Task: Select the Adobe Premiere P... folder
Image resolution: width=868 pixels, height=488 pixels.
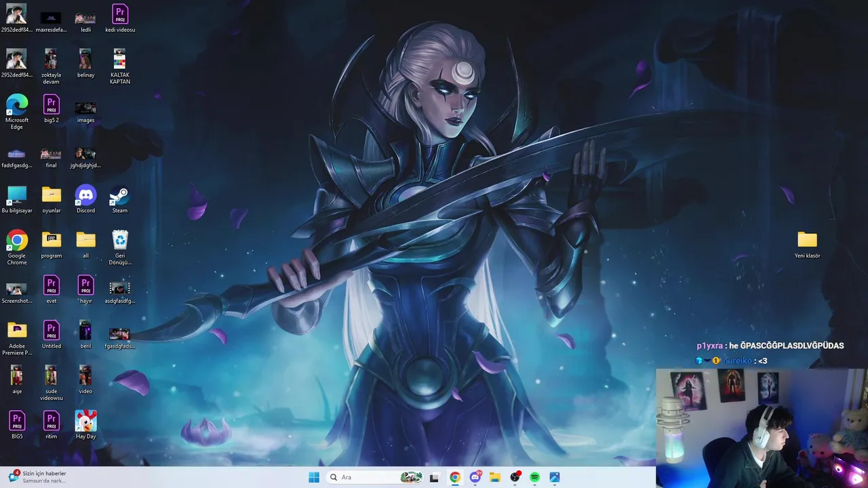Action: 17,338
